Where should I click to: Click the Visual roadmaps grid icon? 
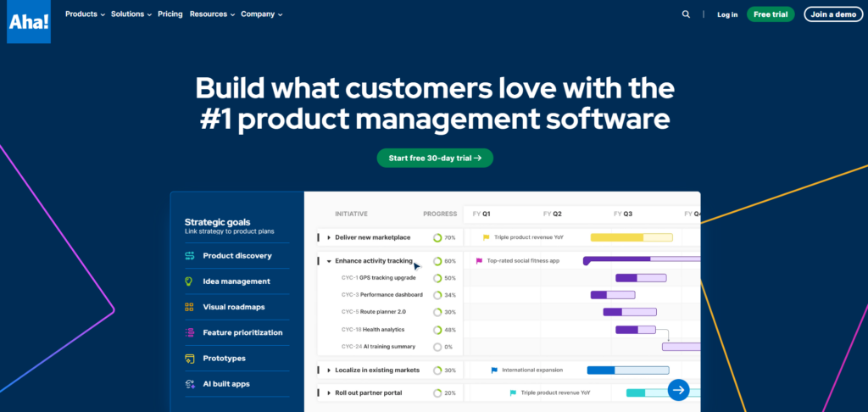coord(189,307)
